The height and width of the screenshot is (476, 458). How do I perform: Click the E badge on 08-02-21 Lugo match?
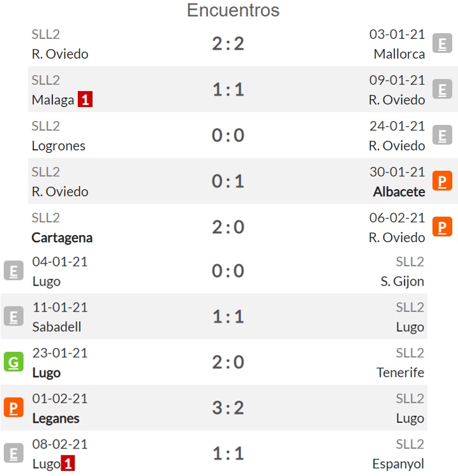tap(13, 453)
